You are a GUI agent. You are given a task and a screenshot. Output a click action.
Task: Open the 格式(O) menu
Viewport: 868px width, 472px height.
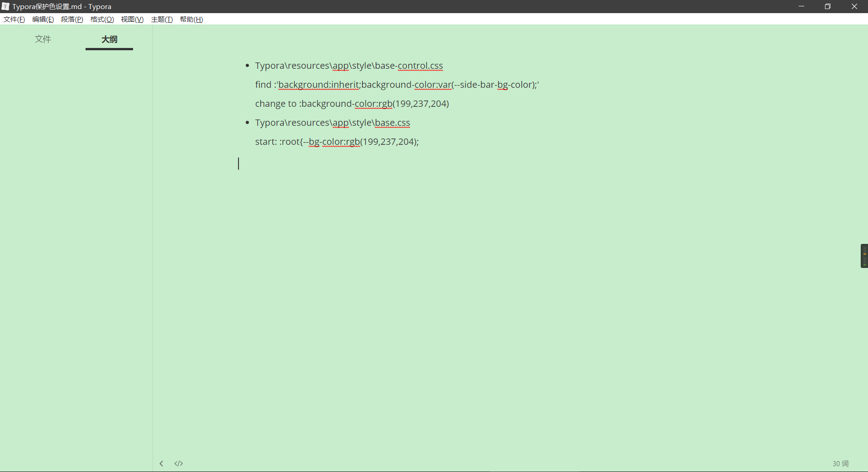pyautogui.click(x=102, y=19)
